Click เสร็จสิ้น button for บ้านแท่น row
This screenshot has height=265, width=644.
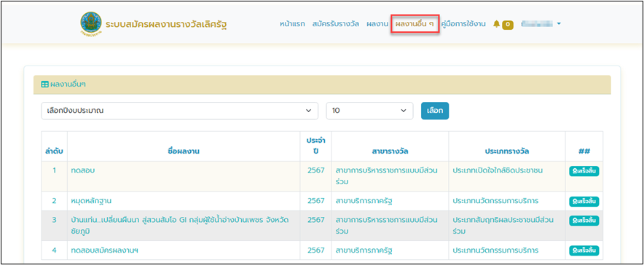pos(584,221)
